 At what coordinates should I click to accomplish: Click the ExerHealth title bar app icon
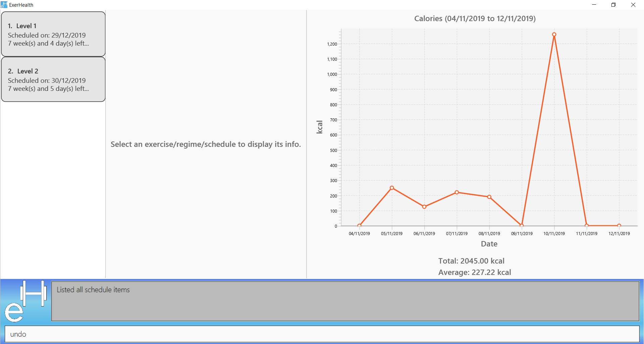click(x=4, y=5)
